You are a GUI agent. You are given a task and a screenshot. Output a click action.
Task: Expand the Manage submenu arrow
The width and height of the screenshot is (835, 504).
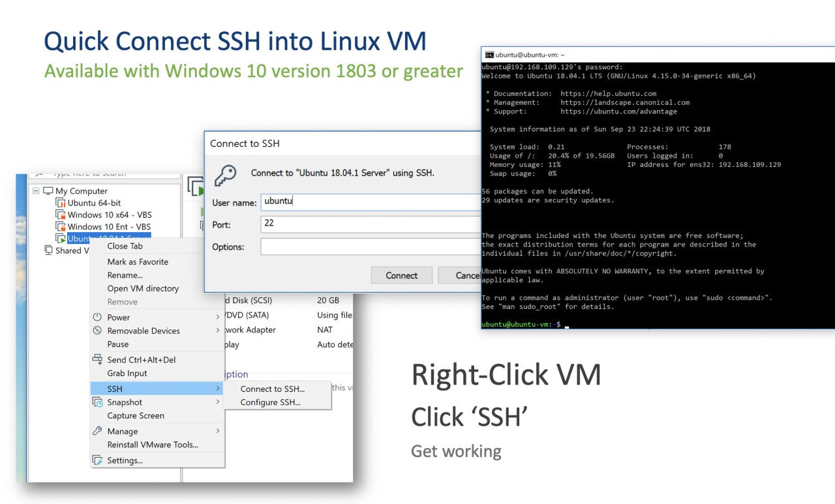point(218,431)
